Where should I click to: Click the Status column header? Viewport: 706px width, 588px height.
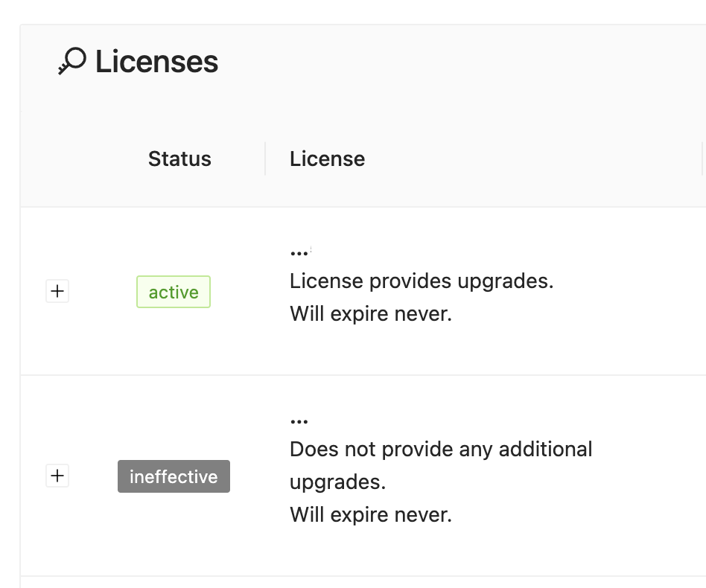click(179, 159)
